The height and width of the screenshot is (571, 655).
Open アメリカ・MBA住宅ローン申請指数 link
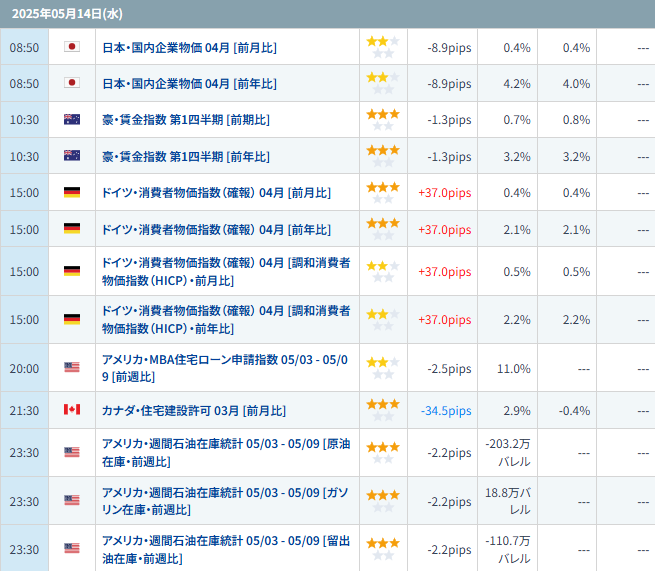coord(225,368)
